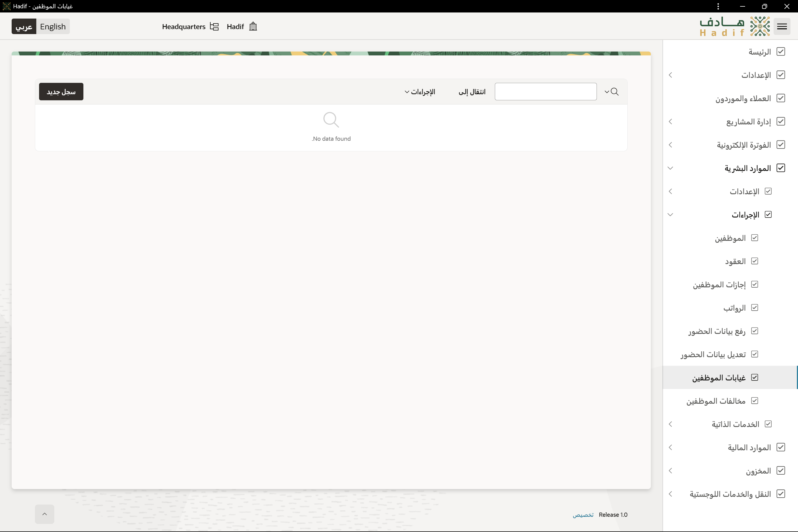Collapse the الموارد البشرية section chevron
This screenshot has width=798, height=532.
click(x=671, y=168)
